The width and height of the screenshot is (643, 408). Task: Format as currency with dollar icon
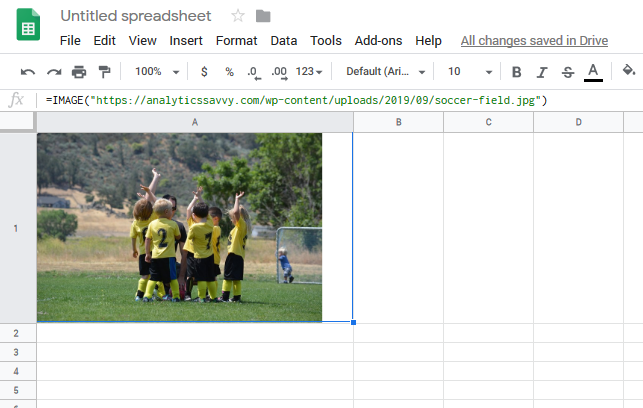[x=204, y=72]
